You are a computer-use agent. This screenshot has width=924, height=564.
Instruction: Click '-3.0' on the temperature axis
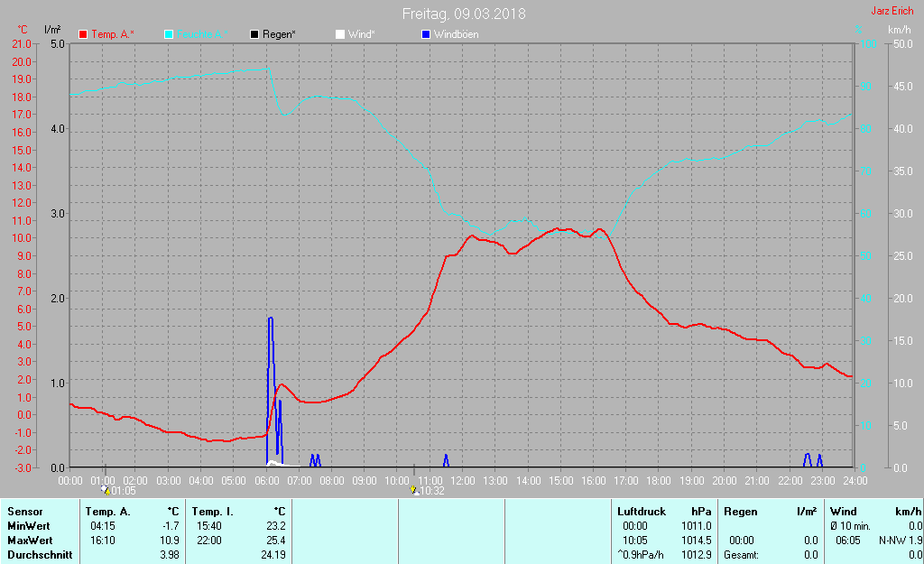pos(22,468)
